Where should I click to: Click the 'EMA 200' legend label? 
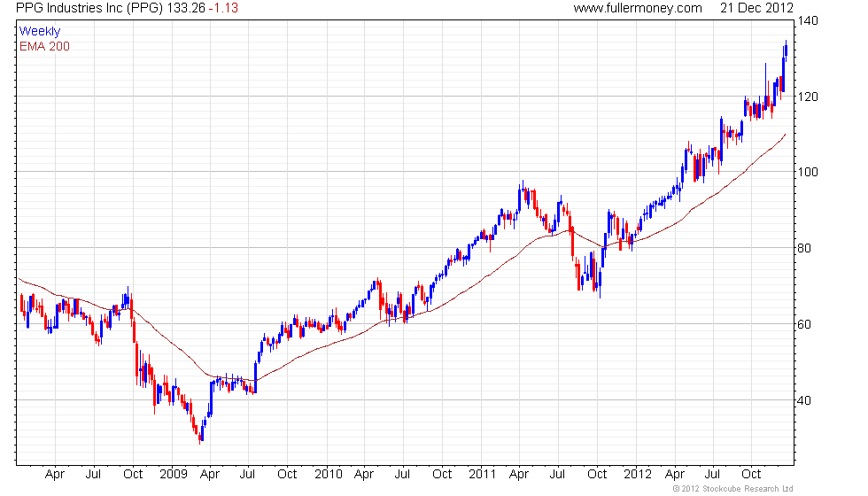pos(45,46)
